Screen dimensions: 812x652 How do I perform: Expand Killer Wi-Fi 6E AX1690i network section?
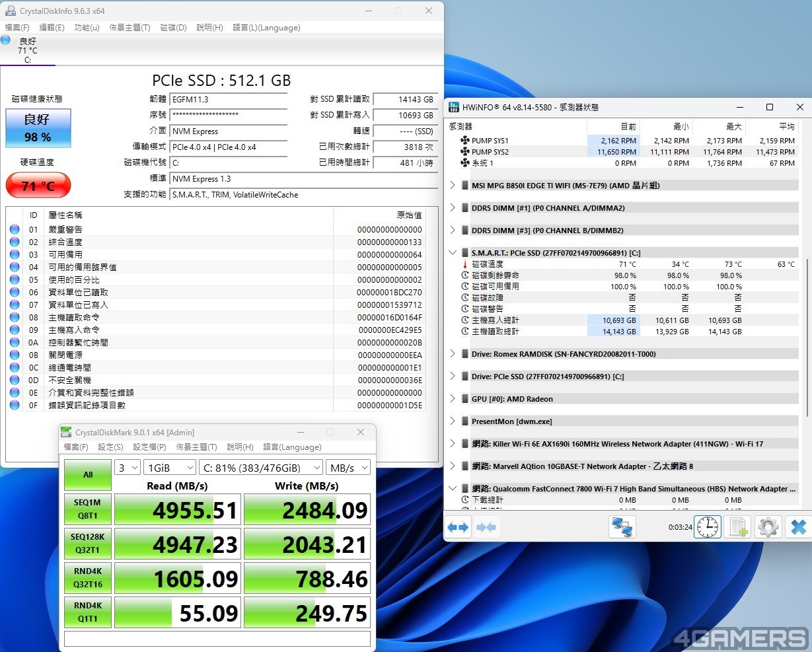453,444
